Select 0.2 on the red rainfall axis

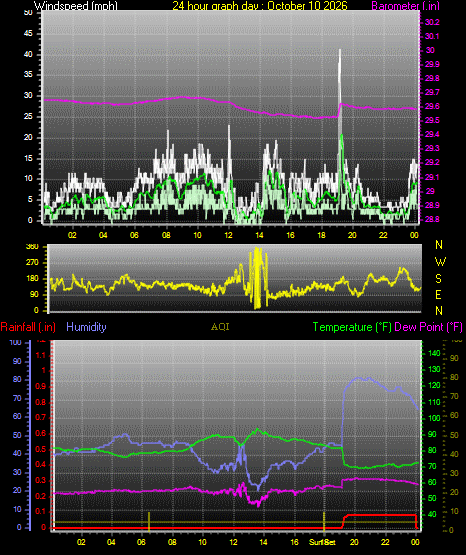(41, 496)
